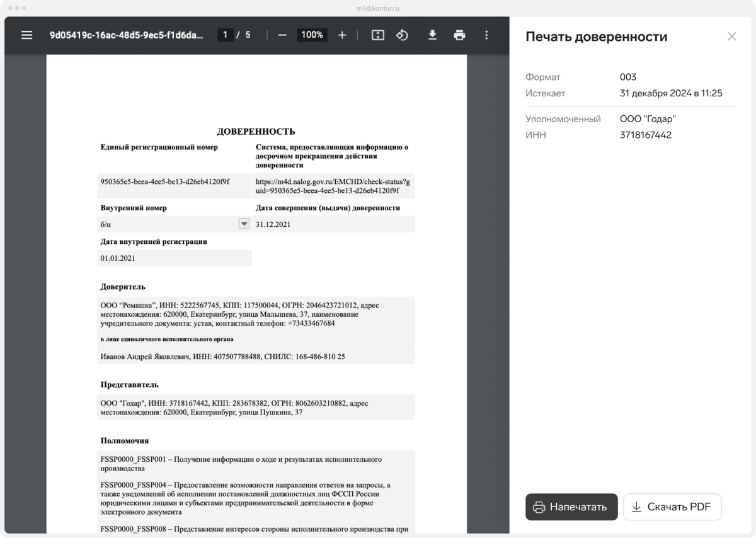
Task: Click the 100% zoom level field
Action: point(312,35)
